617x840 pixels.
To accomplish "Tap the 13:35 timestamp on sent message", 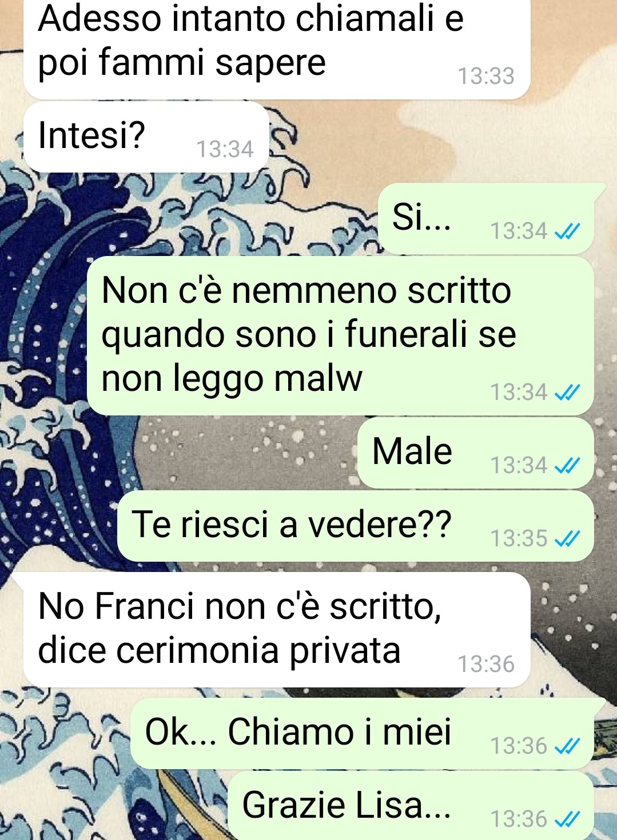I will [x=519, y=538].
